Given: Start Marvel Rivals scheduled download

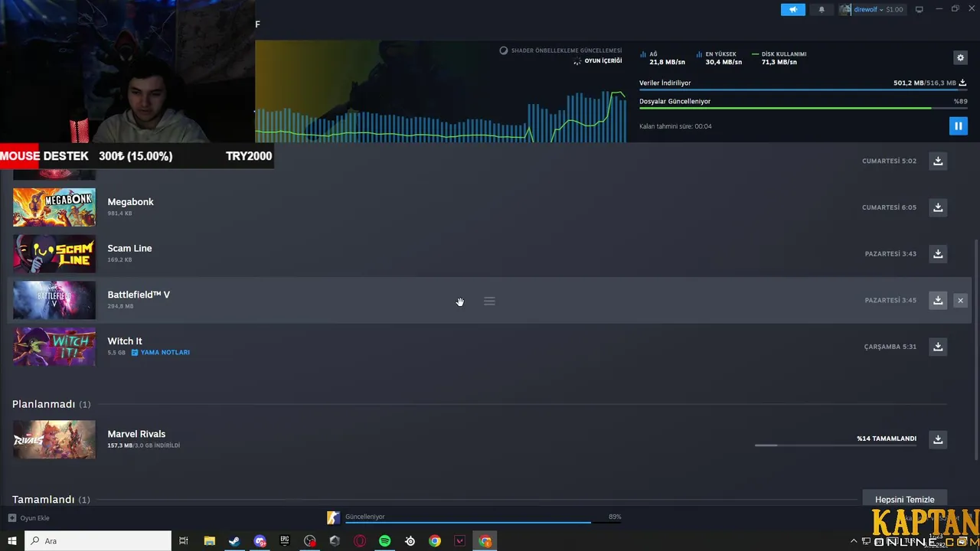Looking at the screenshot, I should [938, 439].
